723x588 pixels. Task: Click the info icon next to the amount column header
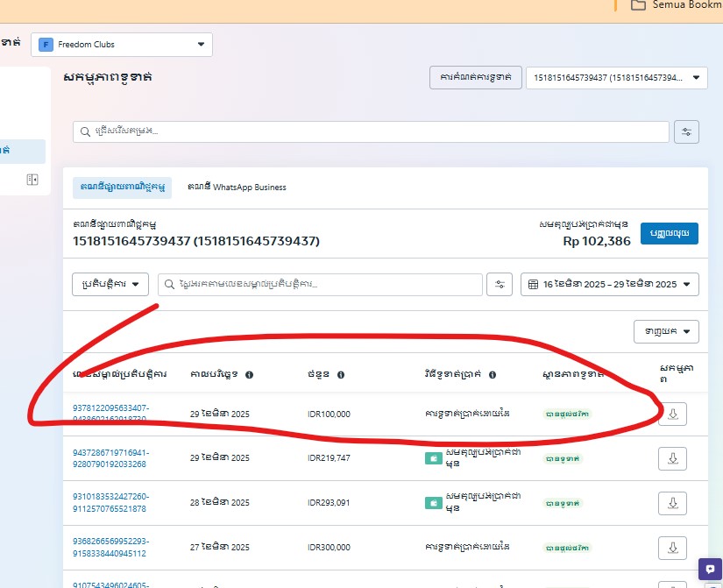tap(340, 374)
